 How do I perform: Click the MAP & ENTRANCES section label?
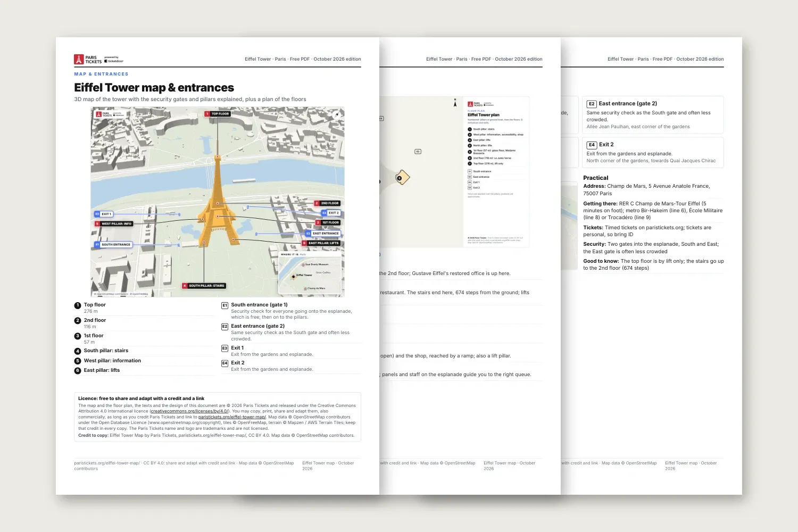point(101,74)
